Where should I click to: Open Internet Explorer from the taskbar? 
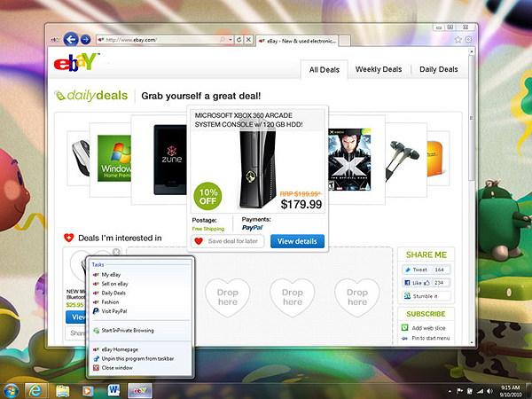[35, 391]
